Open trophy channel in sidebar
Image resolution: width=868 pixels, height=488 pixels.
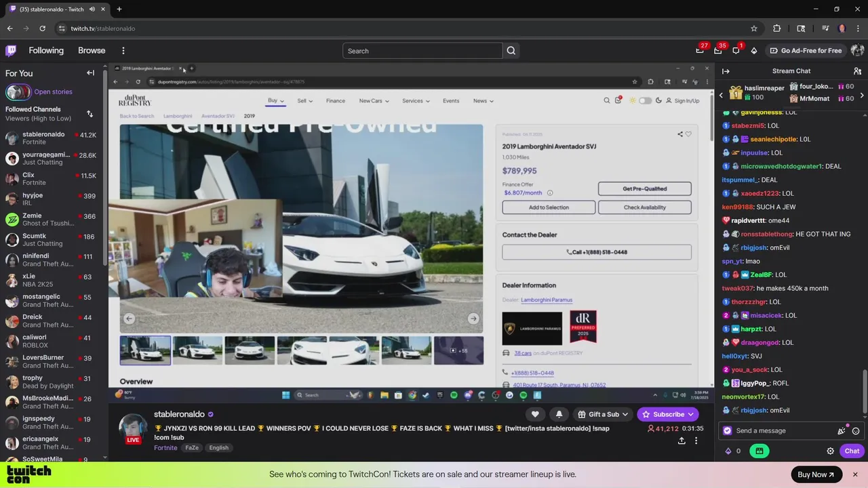tap(52, 382)
